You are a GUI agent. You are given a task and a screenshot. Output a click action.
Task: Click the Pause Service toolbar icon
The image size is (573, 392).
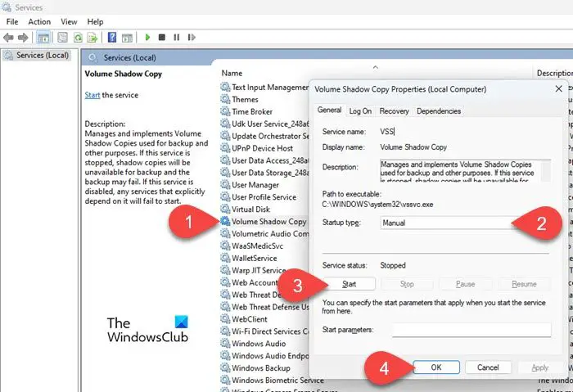[177, 38]
